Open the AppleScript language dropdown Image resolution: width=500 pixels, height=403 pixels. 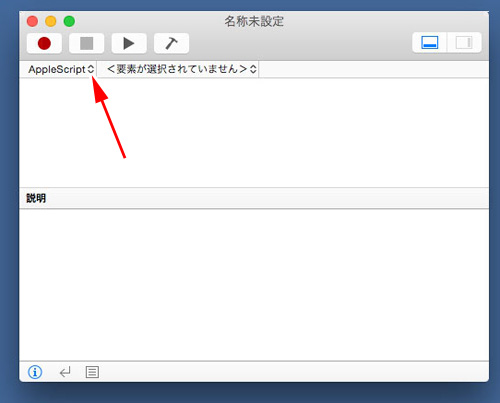[x=61, y=69]
